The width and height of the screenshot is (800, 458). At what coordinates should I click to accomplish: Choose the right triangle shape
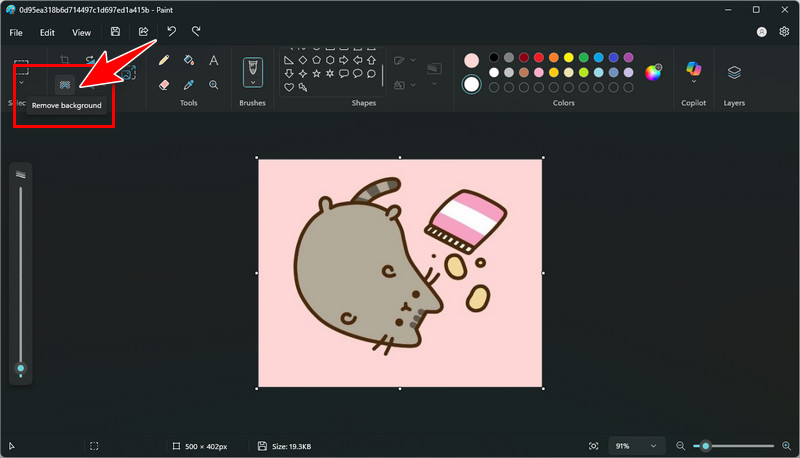pyautogui.click(x=289, y=60)
